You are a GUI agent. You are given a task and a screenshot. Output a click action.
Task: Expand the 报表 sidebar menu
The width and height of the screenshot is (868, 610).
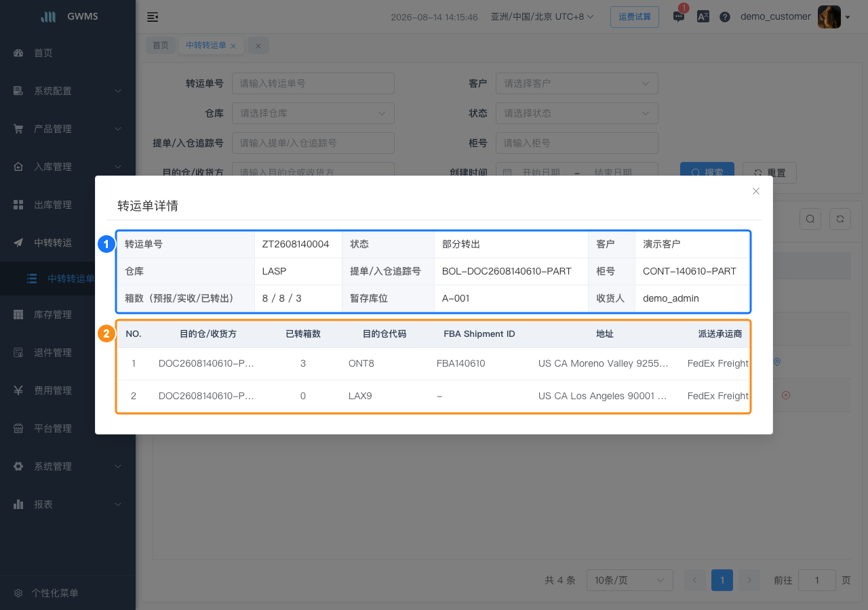68,504
